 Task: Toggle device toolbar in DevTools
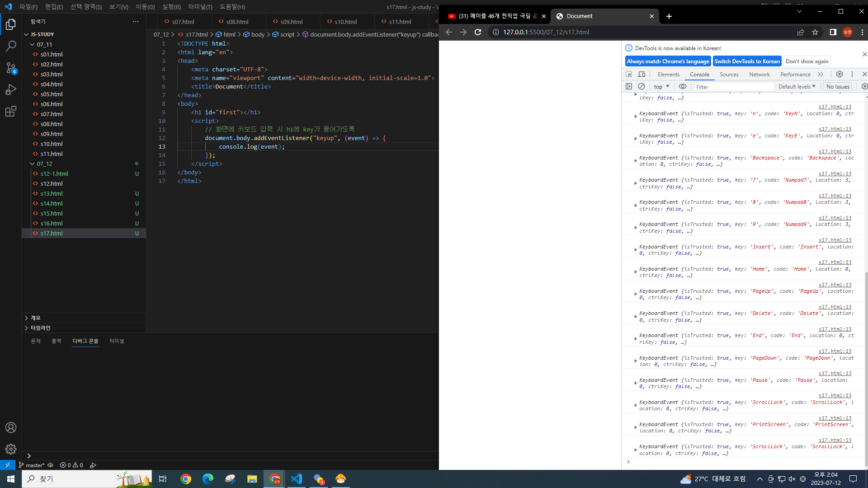(642, 74)
